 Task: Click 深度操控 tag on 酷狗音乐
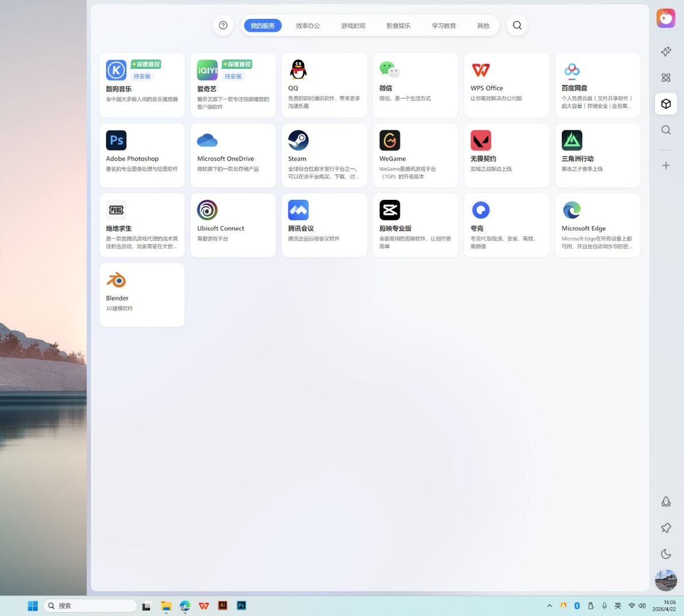click(146, 64)
